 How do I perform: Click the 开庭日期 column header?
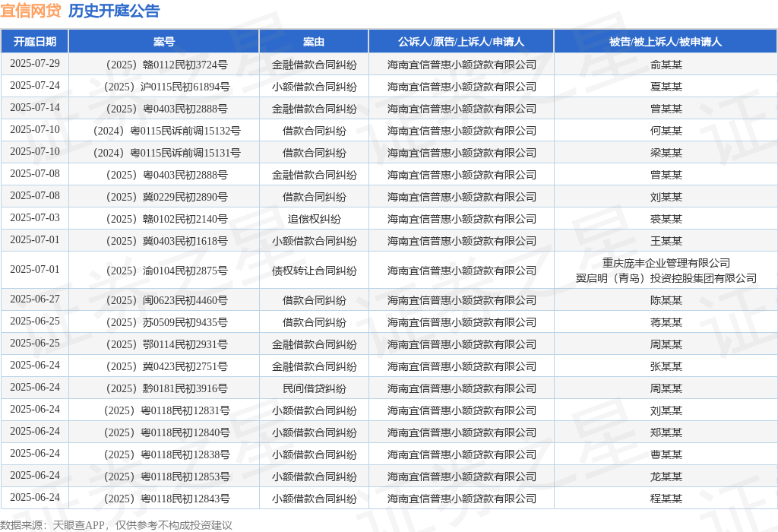(35, 42)
